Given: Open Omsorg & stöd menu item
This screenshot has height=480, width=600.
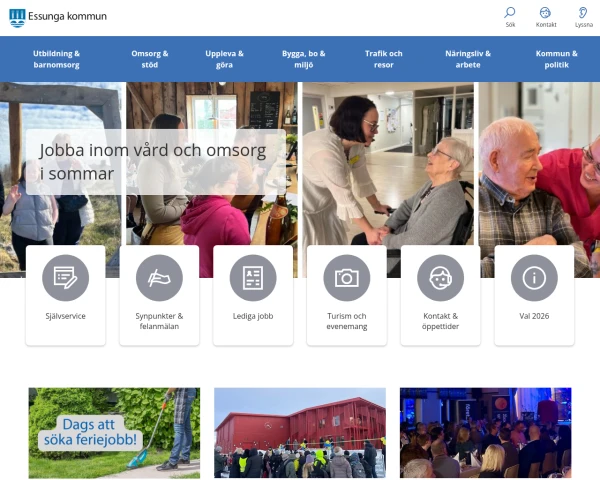Looking at the screenshot, I should tap(151, 59).
